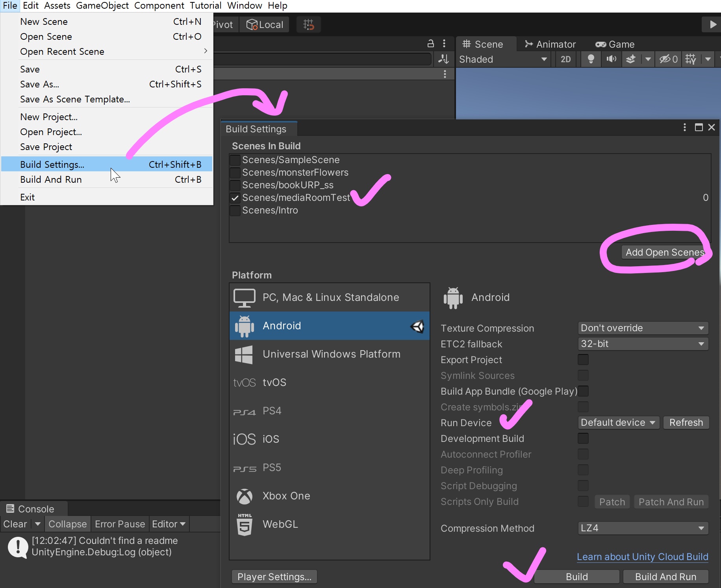The image size is (721, 588).
Task: Expand Open Recent Scene submenu
Action: pyautogui.click(x=107, y=52)
